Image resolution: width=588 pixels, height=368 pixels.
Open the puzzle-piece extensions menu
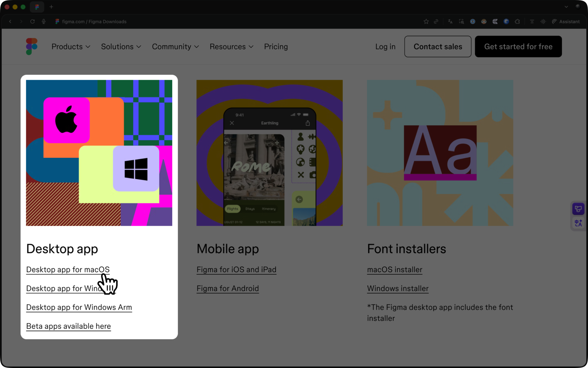coord(517,22)
